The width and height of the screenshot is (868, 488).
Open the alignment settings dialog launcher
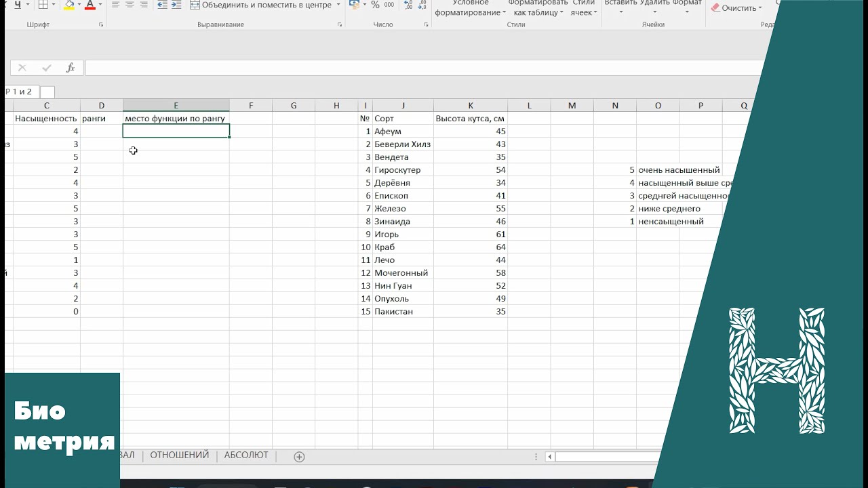pyautogui.click(x=340, y=24)
